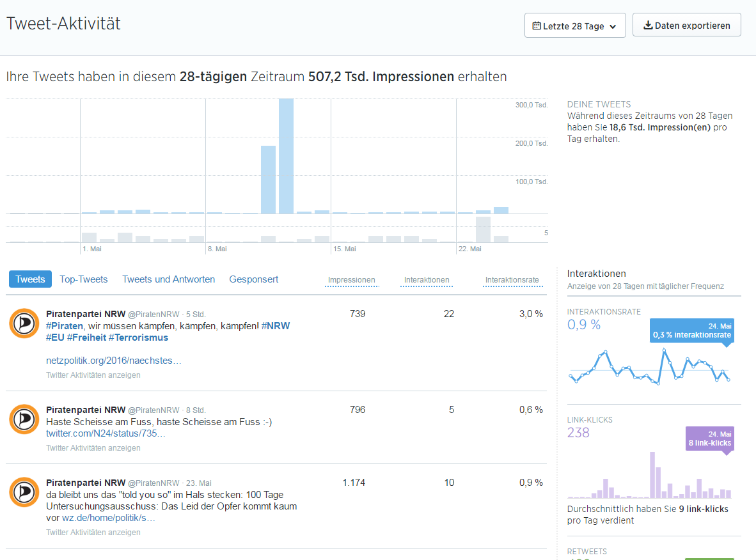Open the Letzte 28 Tage dropdown
This screenshot has width=756, height=560.
(574, 26)
